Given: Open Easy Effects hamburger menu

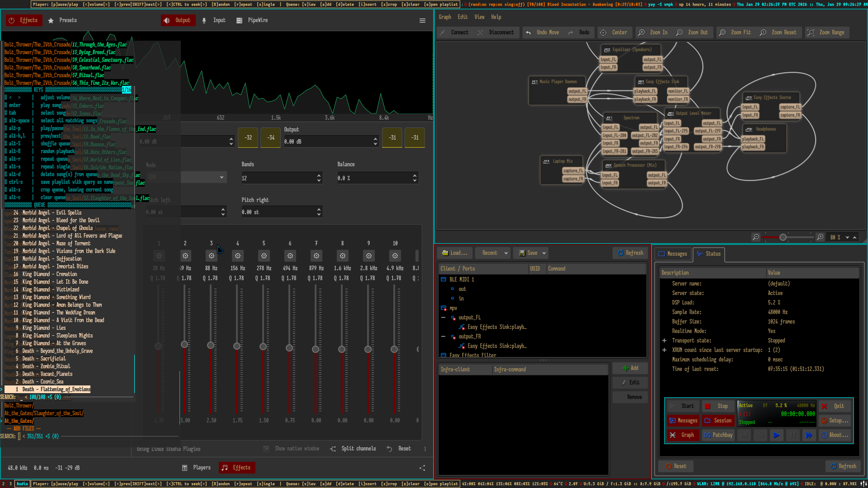Looking at the screenshot, I should (x=422, y=20).
